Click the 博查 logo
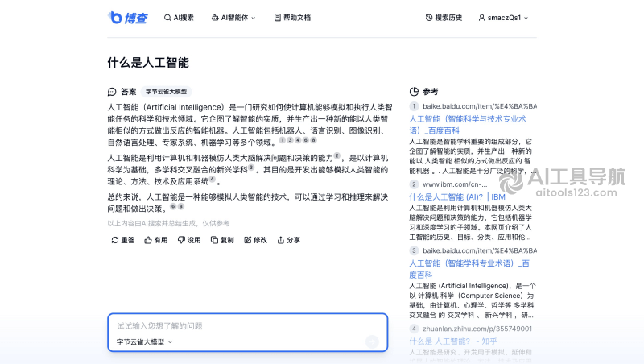 [127, 18]
